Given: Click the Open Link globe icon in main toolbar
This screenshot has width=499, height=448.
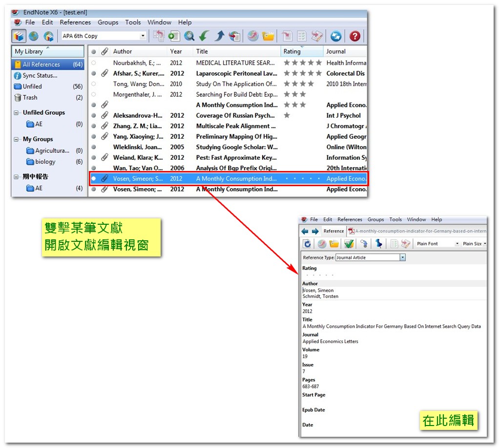Looking at the screenshot, I should (253, 36).
